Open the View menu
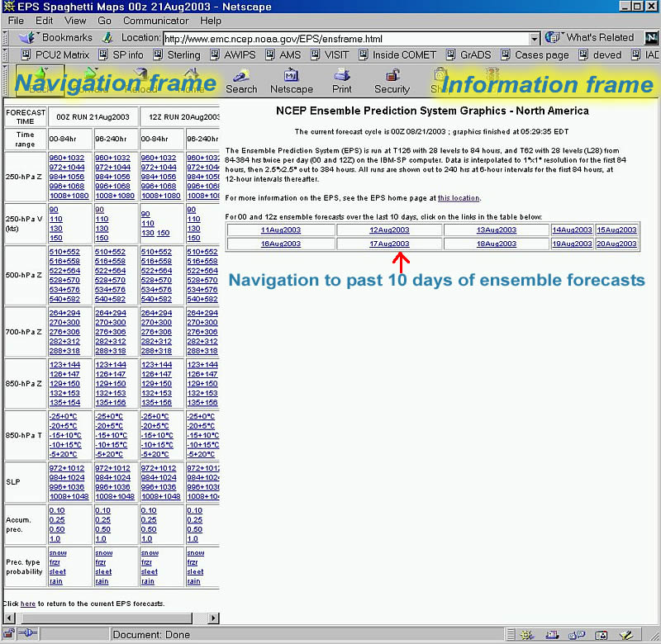Viewport: 661px width, 644px height. [75, 21]
